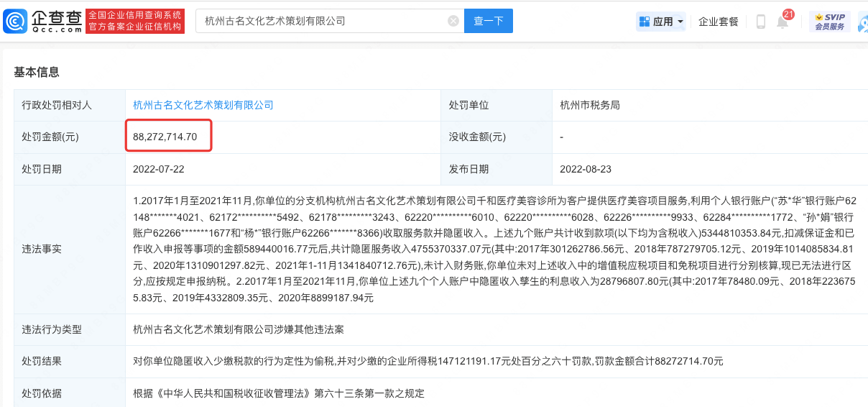
Task: Click the avatar at the top right
Action: 862,22
